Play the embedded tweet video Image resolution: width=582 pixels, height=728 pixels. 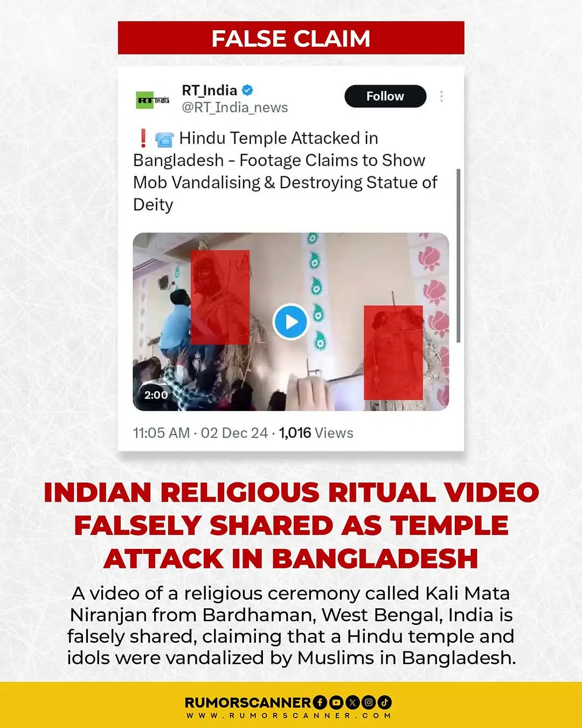coord(290,322)
